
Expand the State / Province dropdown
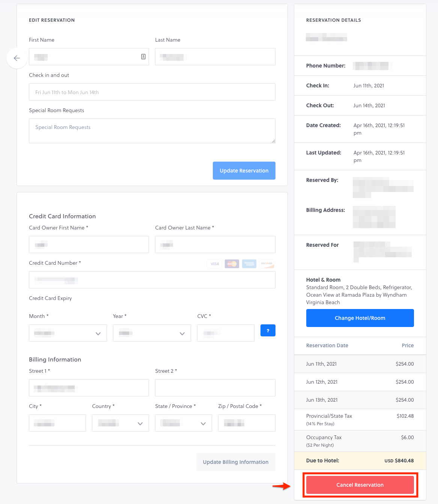[183, 423]
